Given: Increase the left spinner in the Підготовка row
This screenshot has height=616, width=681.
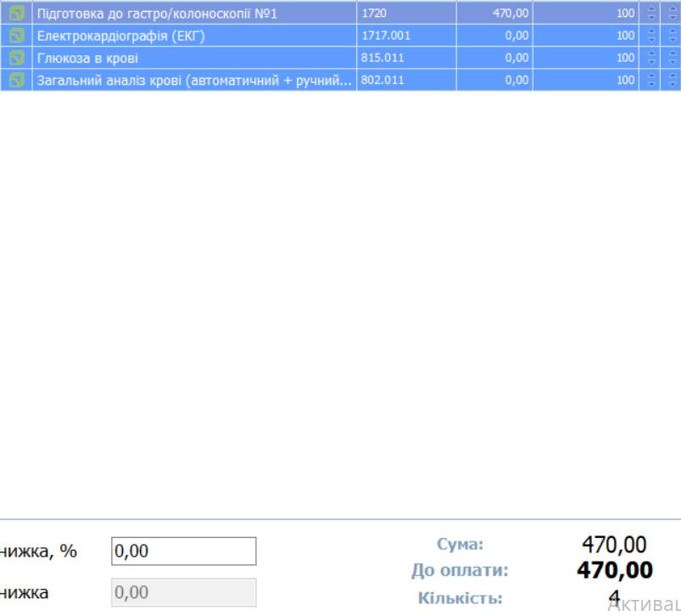Looking at the screenshot, I should tap(651, 9).
